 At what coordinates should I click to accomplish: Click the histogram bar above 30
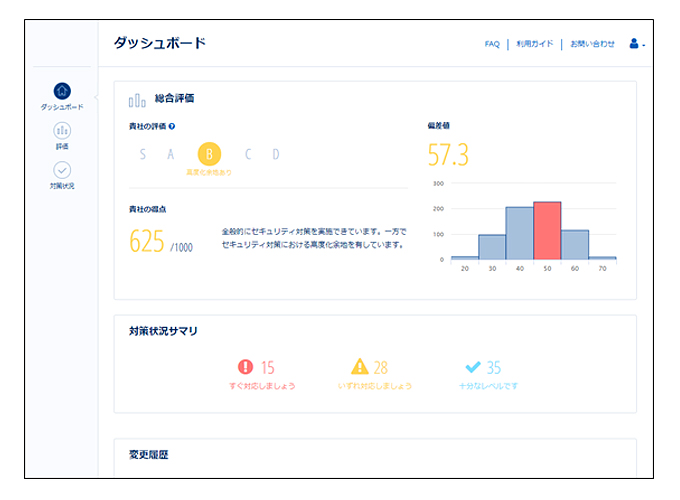(492, 247)
